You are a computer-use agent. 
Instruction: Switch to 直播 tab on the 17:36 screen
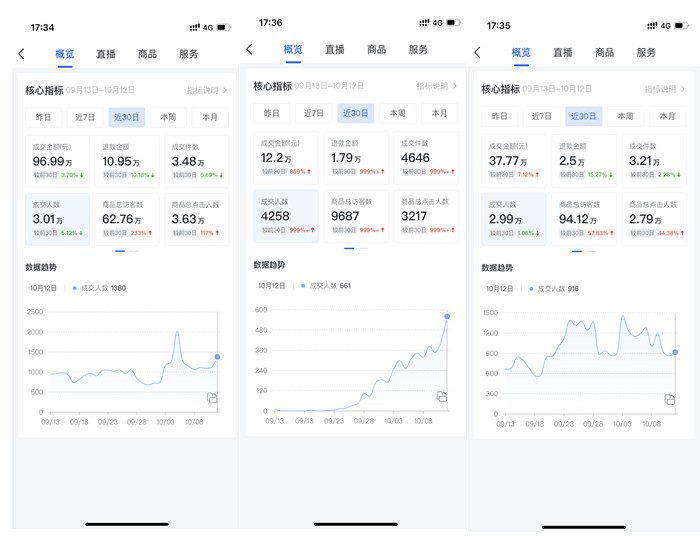point(335,49)
